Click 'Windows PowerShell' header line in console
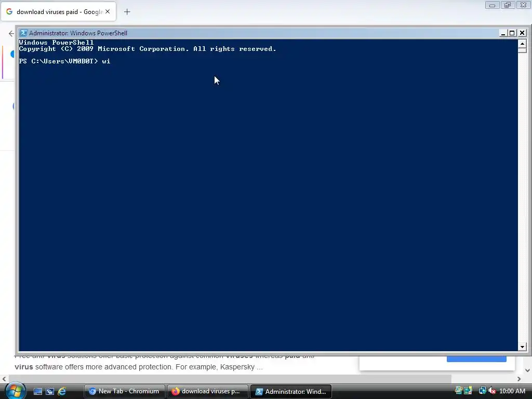Viewport: 532px width, 399px height. pyautogui.click(x=56, y=43)
